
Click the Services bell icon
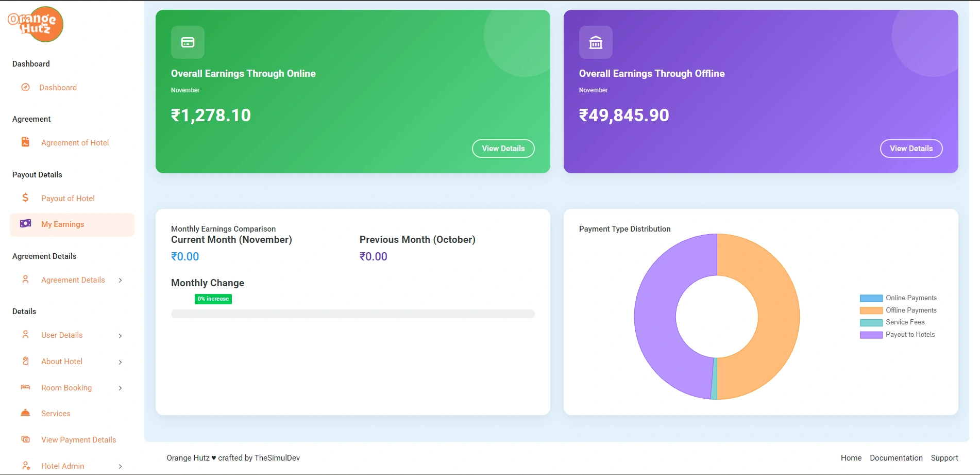point(25,413)
